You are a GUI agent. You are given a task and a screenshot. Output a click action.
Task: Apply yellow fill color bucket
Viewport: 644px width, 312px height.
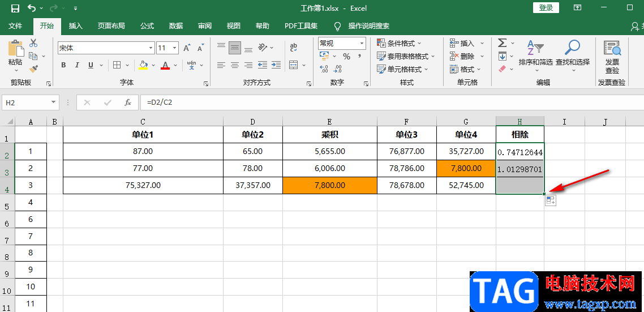point(143,65)
